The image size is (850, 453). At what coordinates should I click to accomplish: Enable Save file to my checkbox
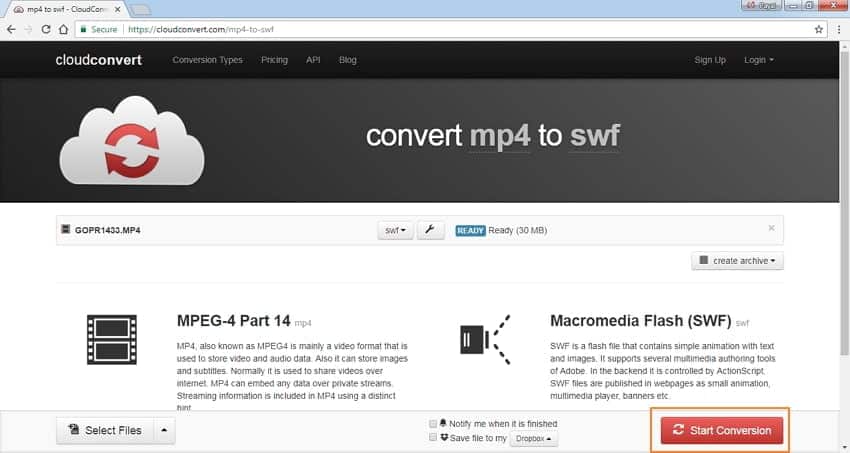(x=433, y=437)
